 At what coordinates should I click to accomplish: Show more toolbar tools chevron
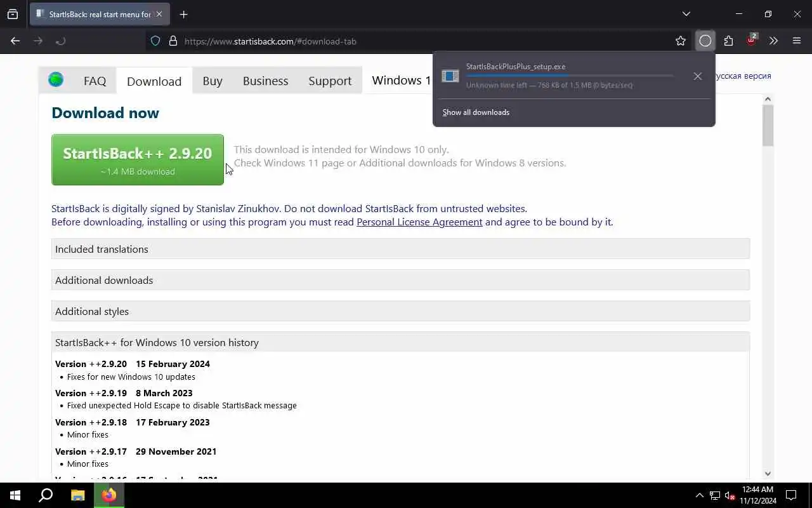(x=773, y=41)
